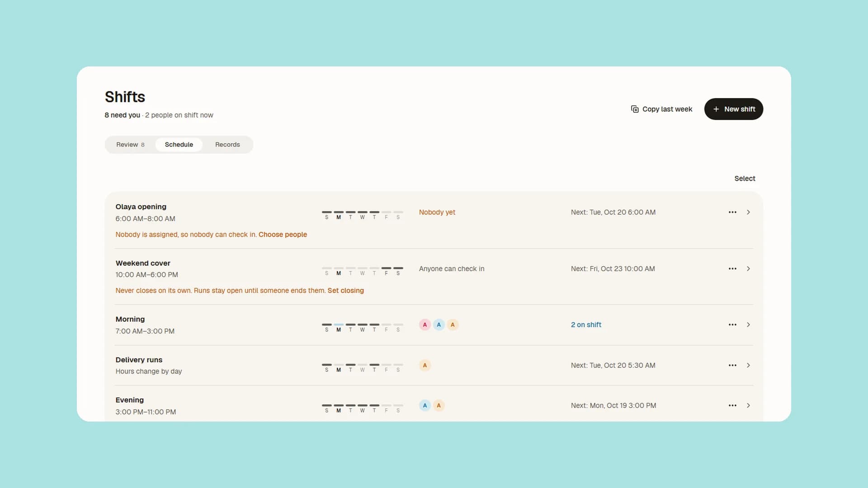Switch to the Records tab
Viewport: 868px width, 488px height.
227,145
